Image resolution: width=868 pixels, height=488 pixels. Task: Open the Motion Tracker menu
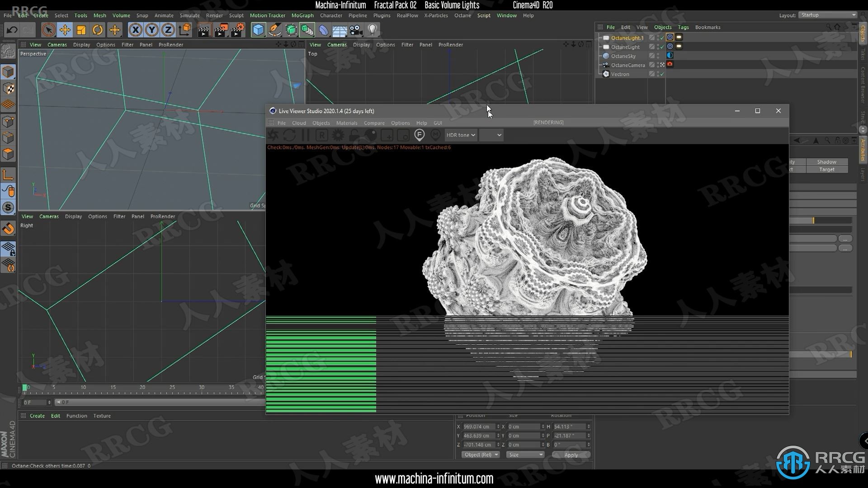(x=267, y=15)
